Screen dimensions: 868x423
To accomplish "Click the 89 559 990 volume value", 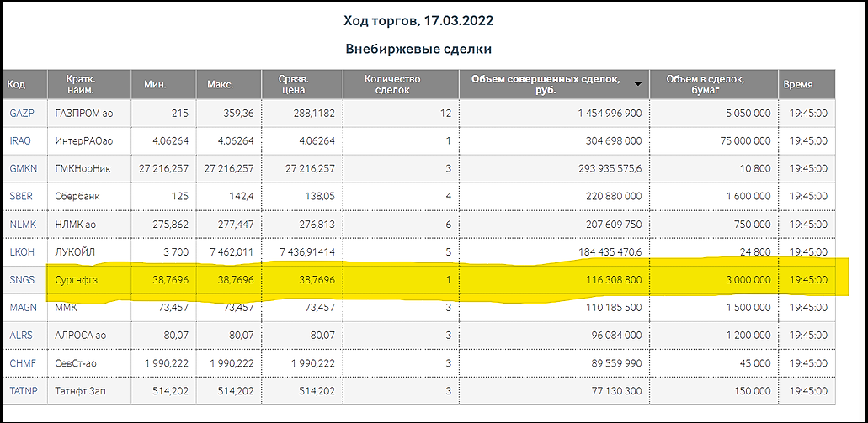I will 615,363.
